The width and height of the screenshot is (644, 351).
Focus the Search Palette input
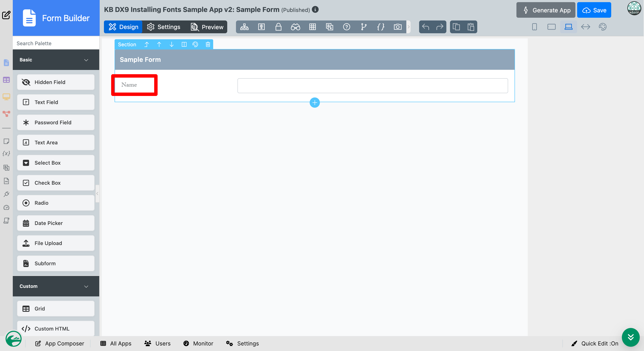(56, 43)
